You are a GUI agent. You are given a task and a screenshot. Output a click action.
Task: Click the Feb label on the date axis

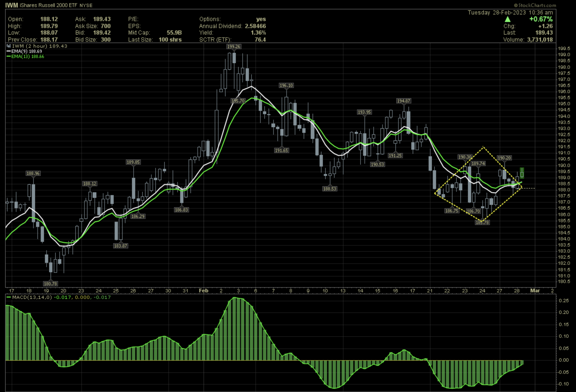(x=204, y=291)
